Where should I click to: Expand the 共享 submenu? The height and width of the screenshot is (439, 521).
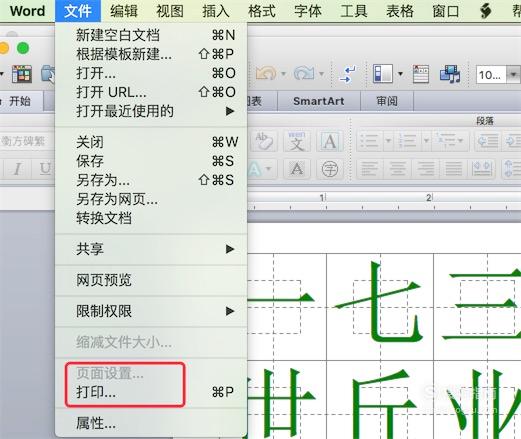pyautogui.click(x=151, y=249)
